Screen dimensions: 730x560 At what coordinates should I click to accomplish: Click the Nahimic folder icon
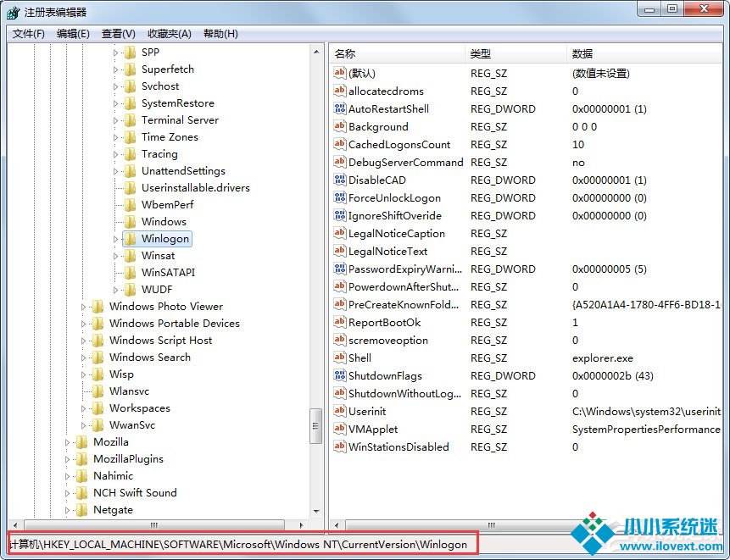coord(82,476)
